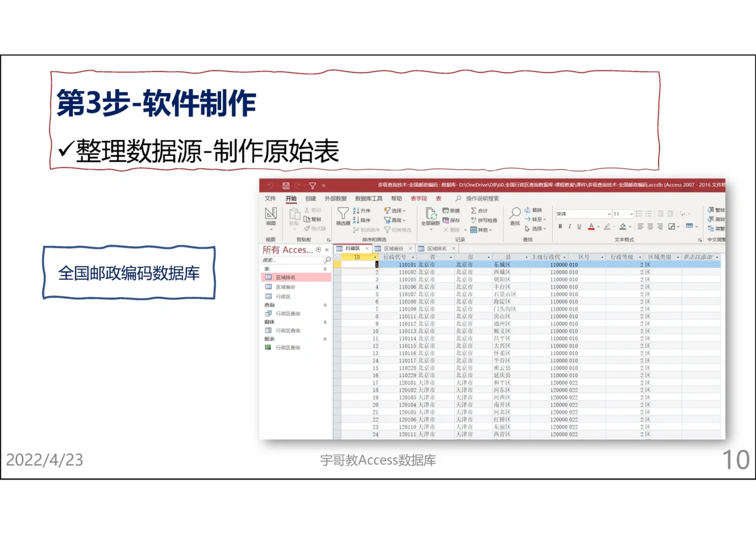The image size is (756, 534).
Task: Switch to 区域省份 document tab
Action: click(x=393, y=249)
